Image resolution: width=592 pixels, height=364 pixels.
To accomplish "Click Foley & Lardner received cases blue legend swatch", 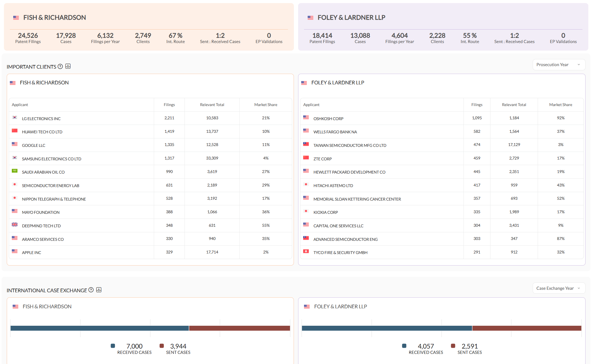I will click(x=404, y=346).
